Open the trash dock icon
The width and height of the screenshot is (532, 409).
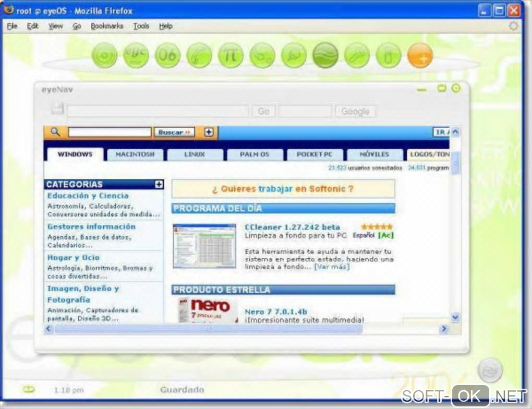point(389,55)
